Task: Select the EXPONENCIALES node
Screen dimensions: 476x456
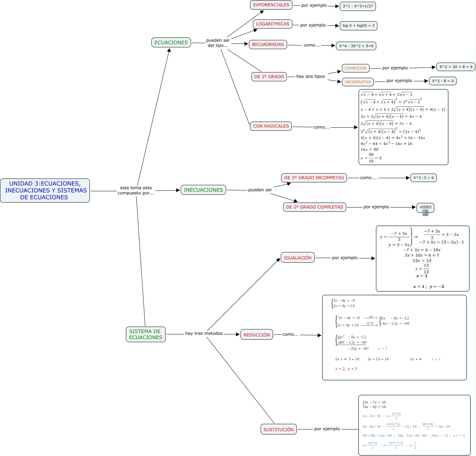Action: click(271, 5)
